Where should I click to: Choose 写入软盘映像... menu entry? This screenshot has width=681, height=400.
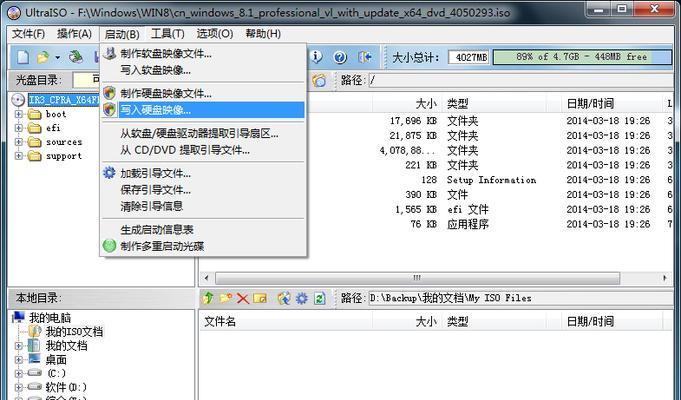203,70
